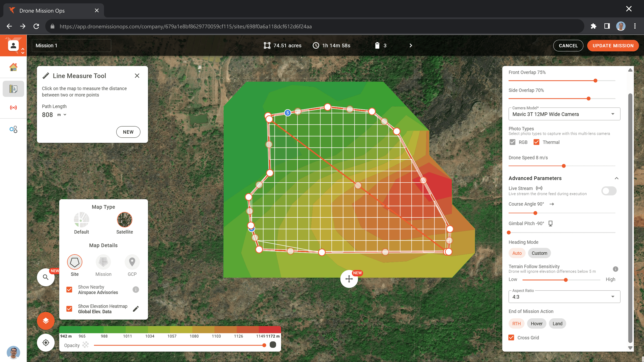
Task: Click the Course Angle direction arrow
Action: coord(552,204)
